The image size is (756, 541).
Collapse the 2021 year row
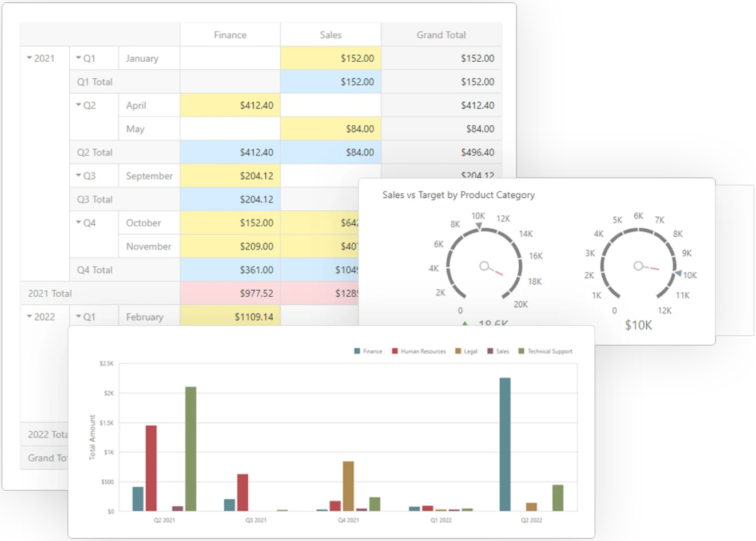(x=30, y=58)
